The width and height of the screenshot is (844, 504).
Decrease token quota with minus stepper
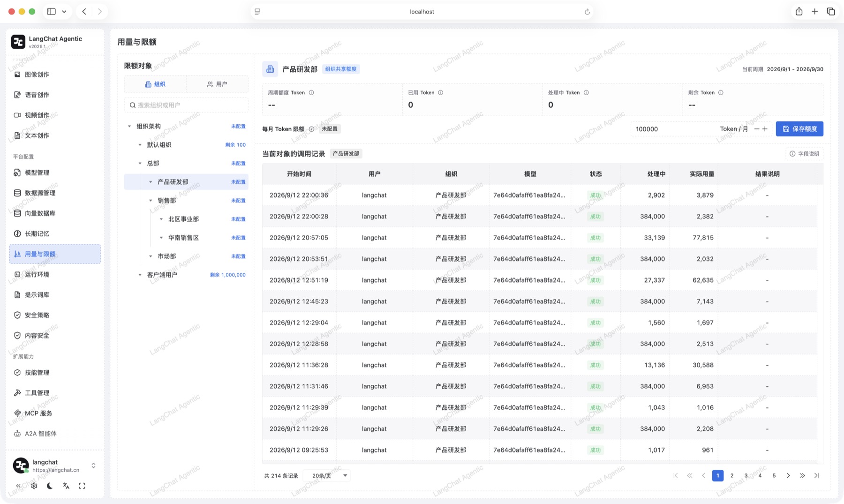point(756,129)
